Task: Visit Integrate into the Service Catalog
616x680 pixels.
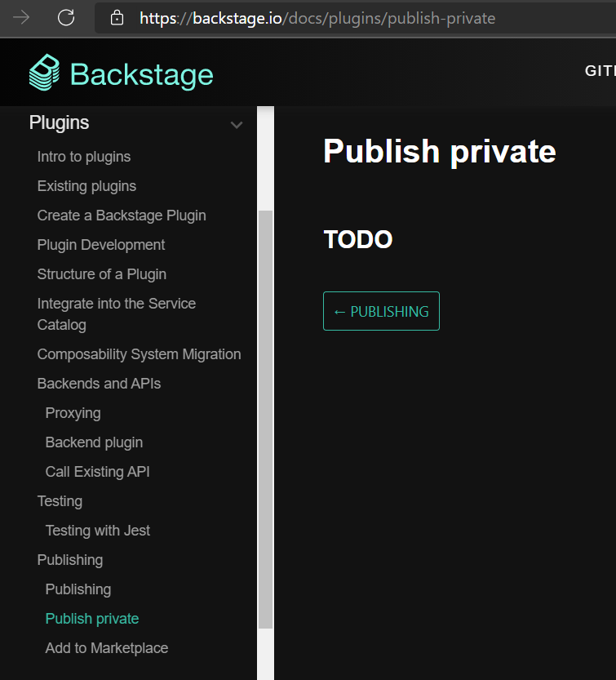Action: (117, 313)
